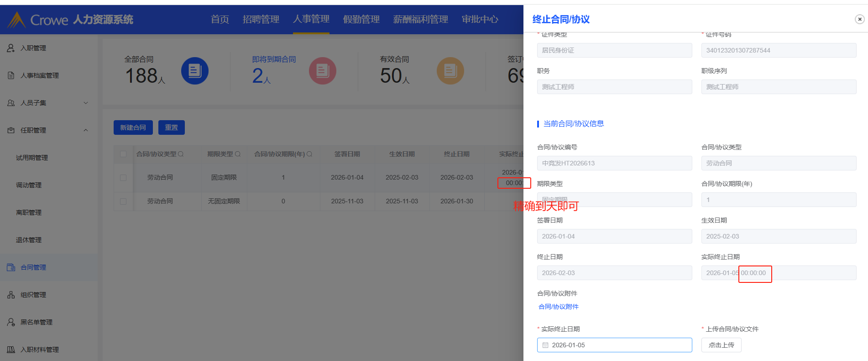Click search icon beside 合同/协议期限(年) column

(309, 154)
